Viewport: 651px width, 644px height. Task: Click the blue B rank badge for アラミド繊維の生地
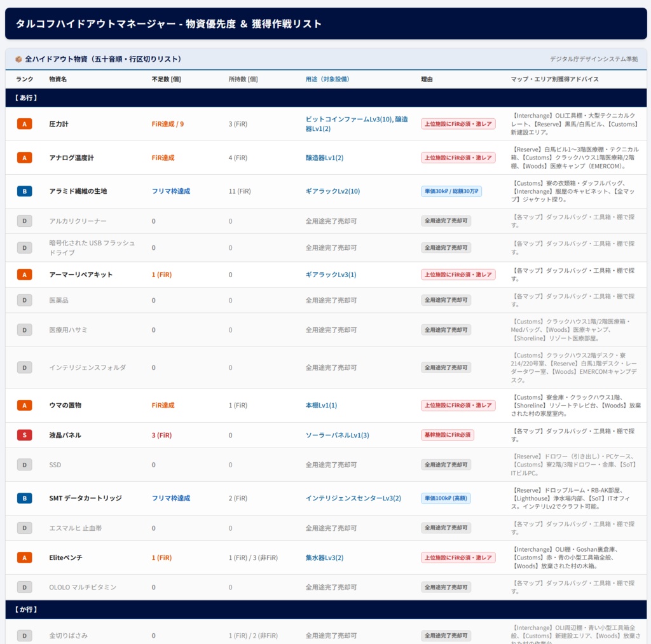[x=25, y=191]
